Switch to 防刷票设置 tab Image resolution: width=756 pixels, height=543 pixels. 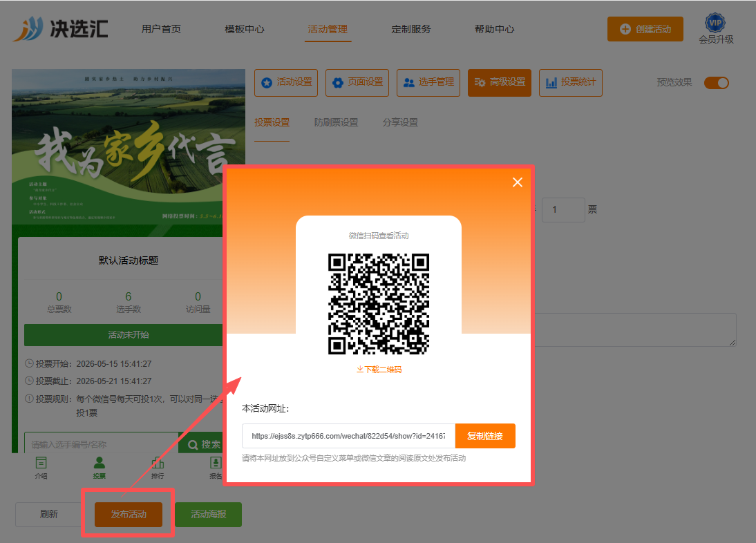[x=336, y=122]
